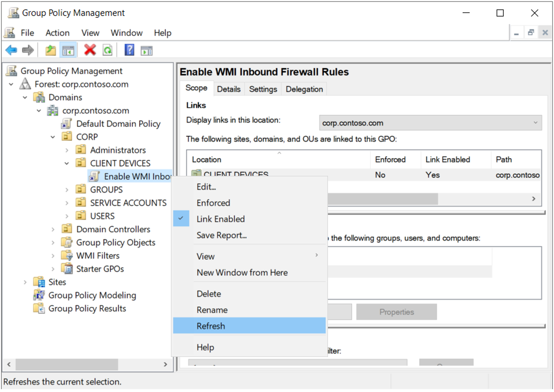
Task: Open the File menu
Action: (27, 33)
